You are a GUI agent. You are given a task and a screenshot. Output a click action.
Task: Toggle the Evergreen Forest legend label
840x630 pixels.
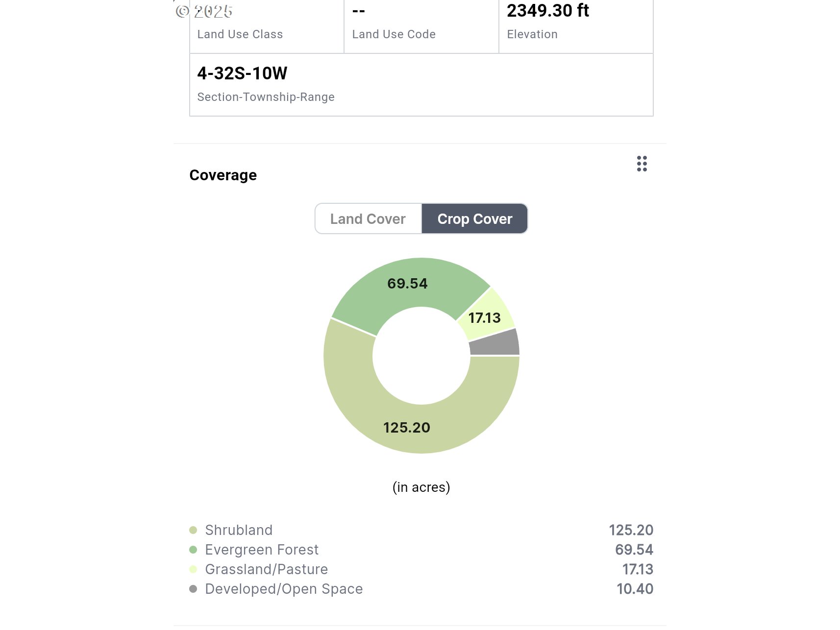pos(262,550)
